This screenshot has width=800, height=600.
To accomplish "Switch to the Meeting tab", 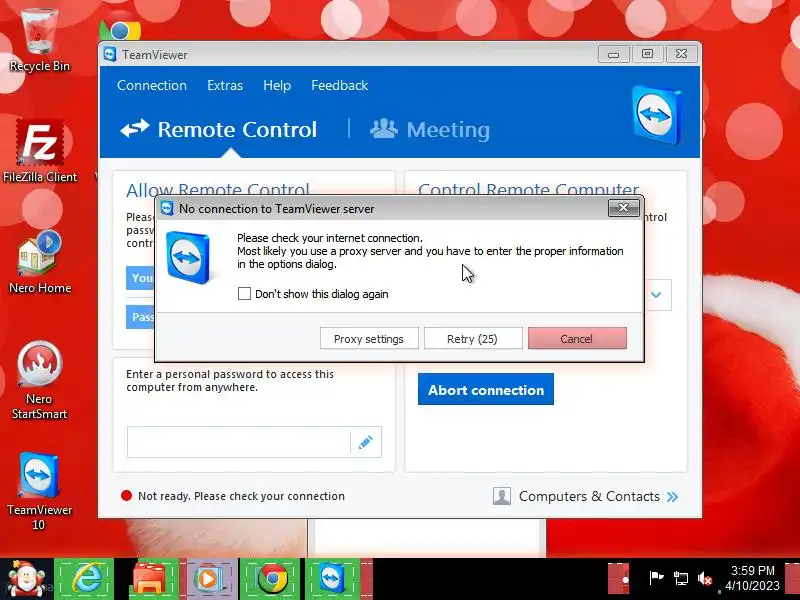I will click(x=430, y=129).
